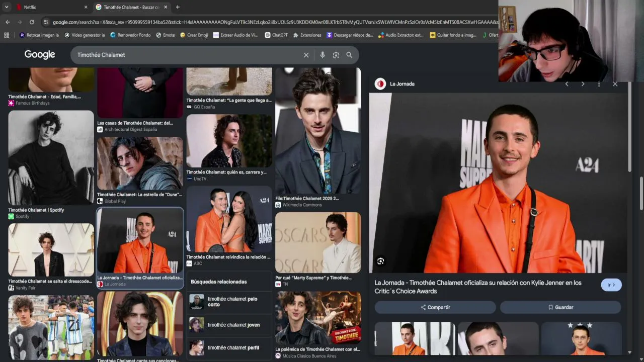This screenshot has height=362, width=644.
Task: Open the Audio Extractor bookmark
Action: click(401, 35)
